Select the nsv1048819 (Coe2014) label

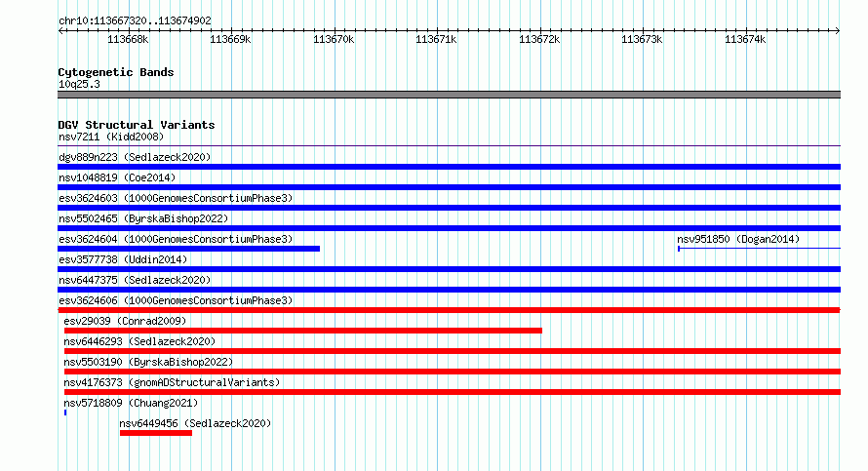pos(117,177)
